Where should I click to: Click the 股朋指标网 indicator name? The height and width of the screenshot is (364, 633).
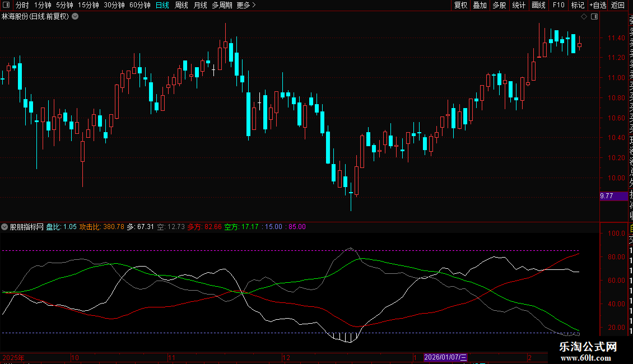[27, 227]
